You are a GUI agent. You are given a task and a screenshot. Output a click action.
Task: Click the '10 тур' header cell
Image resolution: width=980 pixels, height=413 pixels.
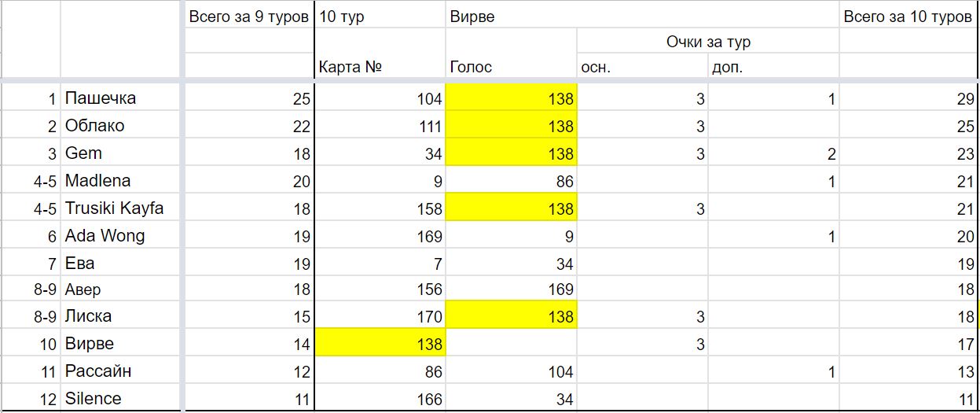pos(380,17)
